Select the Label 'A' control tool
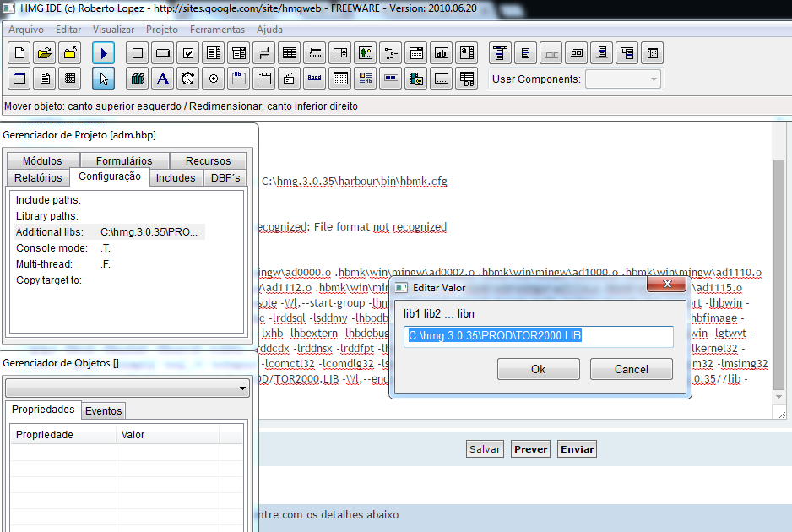This screenshot has height=532, width=792. [163, 79]
